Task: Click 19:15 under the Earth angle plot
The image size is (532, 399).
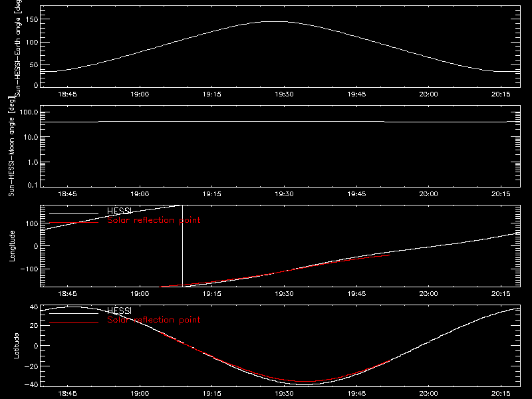Action: point(212,94)
